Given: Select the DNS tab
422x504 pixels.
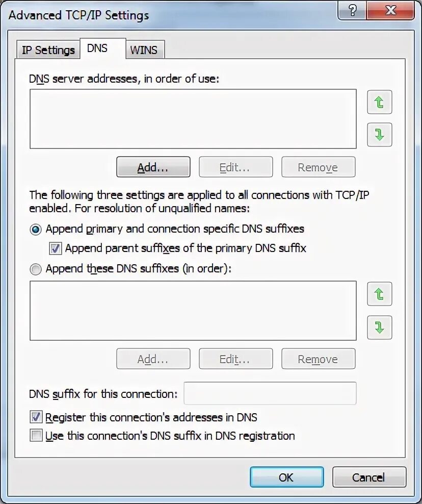Looking at the screenshot, I should coord(103,48).
